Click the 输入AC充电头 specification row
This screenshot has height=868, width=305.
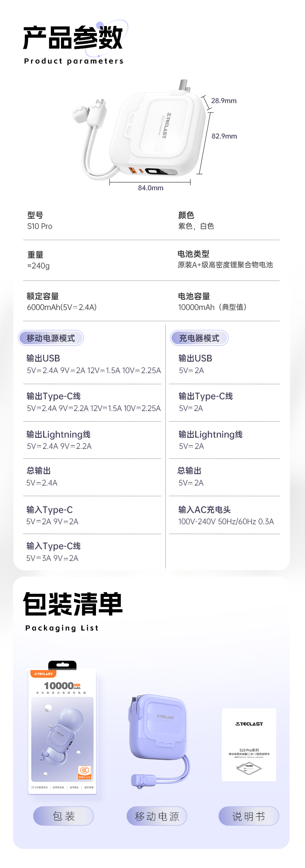[x=226, y=515]
